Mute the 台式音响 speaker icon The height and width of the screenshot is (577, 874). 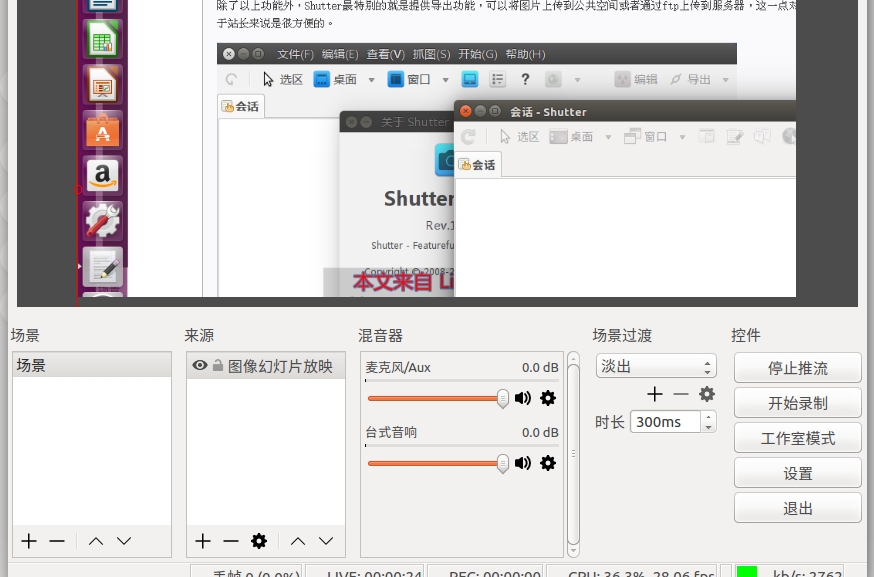pyautogui.click(x=523, y=463)
